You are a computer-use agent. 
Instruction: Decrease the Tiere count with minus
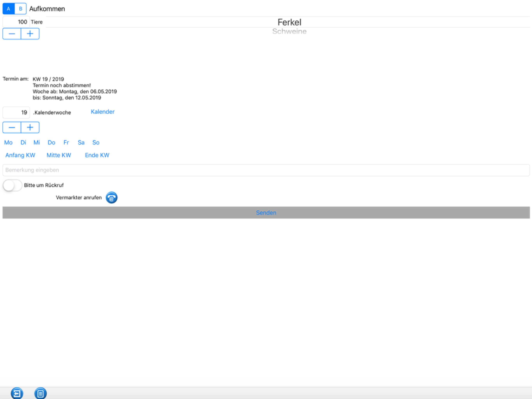(x=12, y=34)
